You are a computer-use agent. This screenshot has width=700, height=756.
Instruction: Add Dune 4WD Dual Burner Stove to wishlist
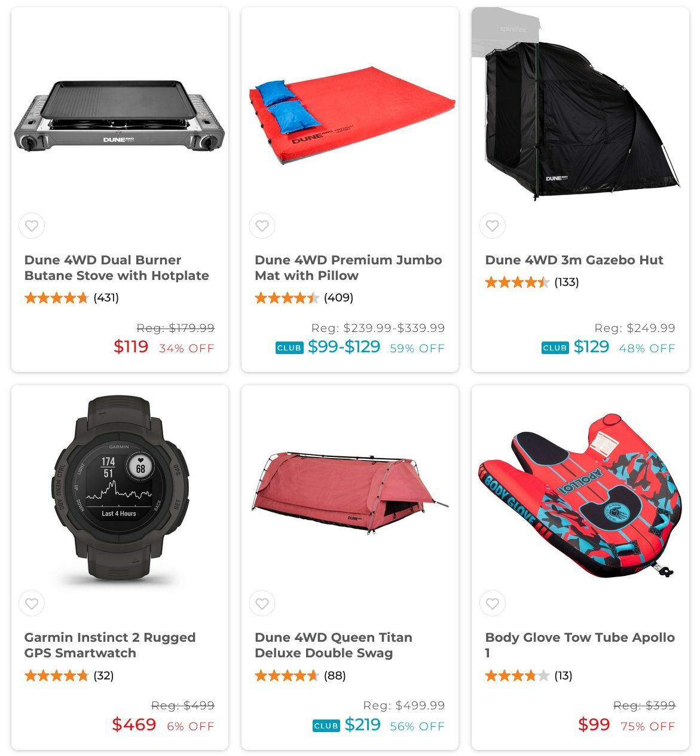coord(32,226)
